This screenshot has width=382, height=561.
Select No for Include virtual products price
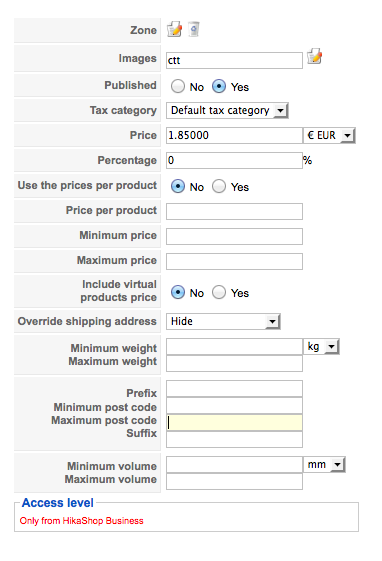pos(178,292)
